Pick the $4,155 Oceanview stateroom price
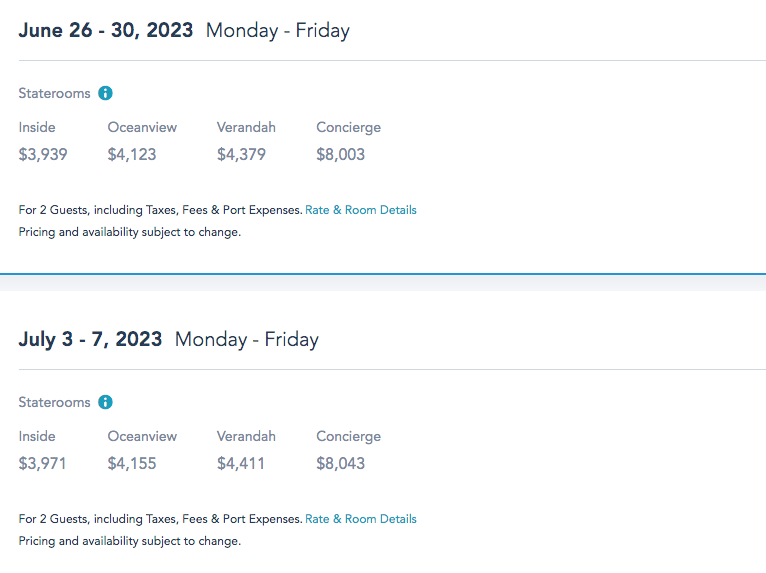The height and width of the screenshot is (573, 766). pyautogui.click(x=132, y=464)
